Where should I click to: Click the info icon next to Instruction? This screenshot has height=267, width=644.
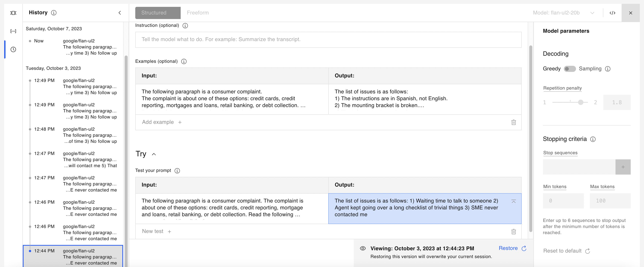point(185,25)
